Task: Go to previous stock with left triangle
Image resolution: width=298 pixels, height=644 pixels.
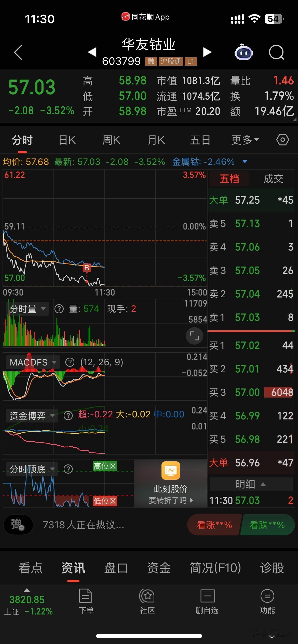Action: coord(92,52)
